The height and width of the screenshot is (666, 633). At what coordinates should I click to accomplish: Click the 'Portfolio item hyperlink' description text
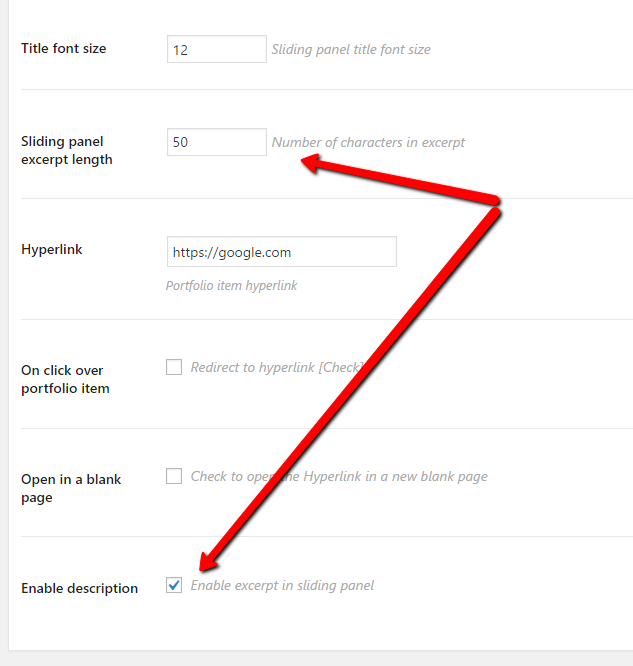click(232, 286)
